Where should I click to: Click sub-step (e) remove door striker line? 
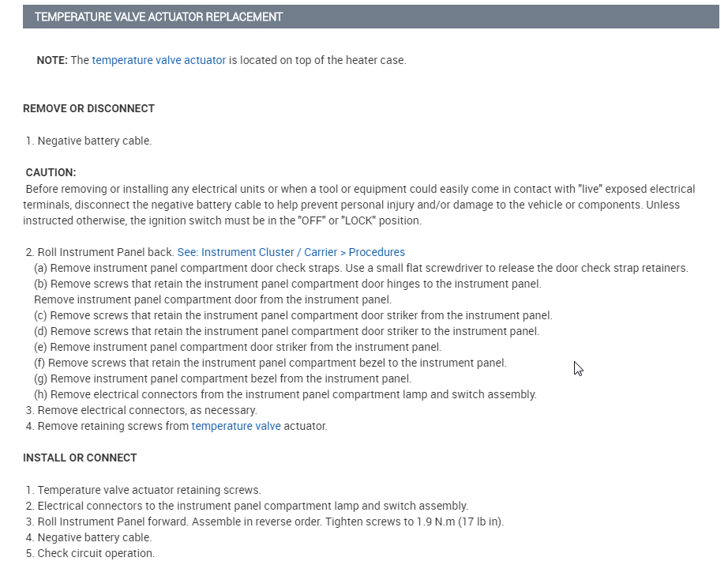238,347
